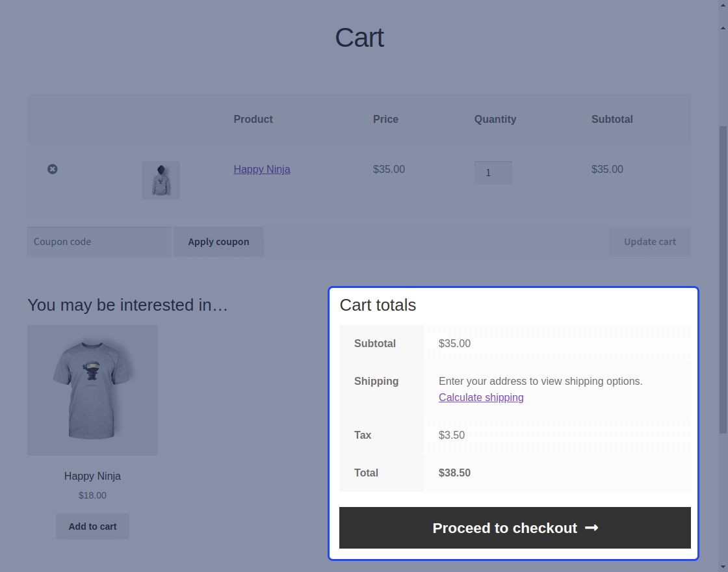Click the Apply coupon button
This screenshot has width=728, height=572.
pos(218,241)
